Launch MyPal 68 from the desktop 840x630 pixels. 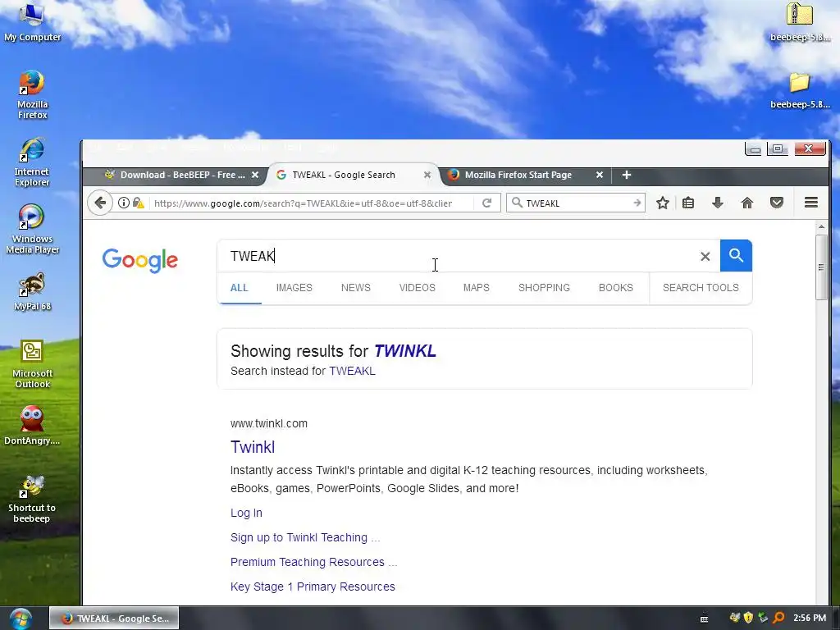coord(32,292)
